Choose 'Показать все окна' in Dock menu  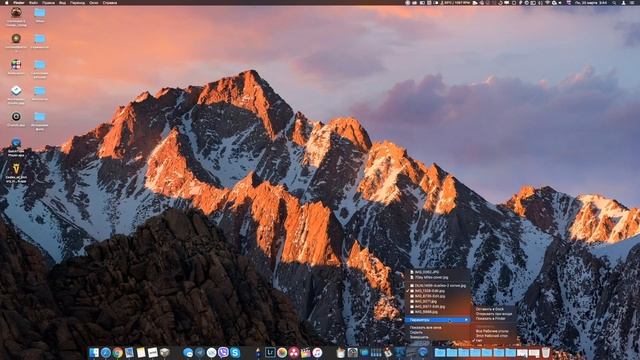click(x=426, y=328)
